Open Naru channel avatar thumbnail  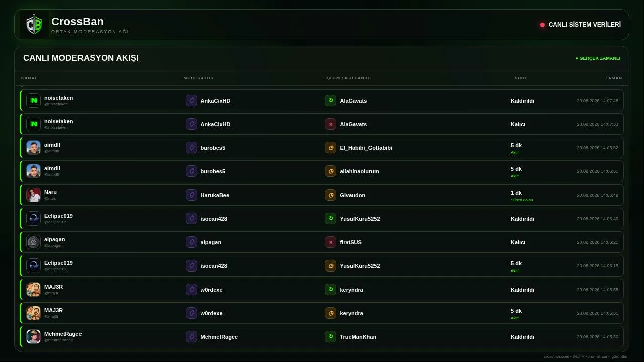[x=33, y=195]
